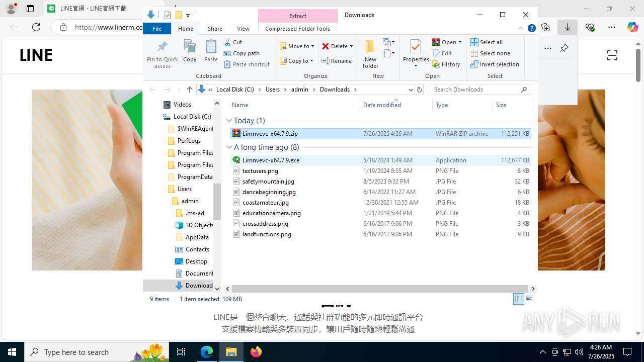644x362 pixels.
Task: Open Task View on the taskbar
Action: click(x=182, y=352)
